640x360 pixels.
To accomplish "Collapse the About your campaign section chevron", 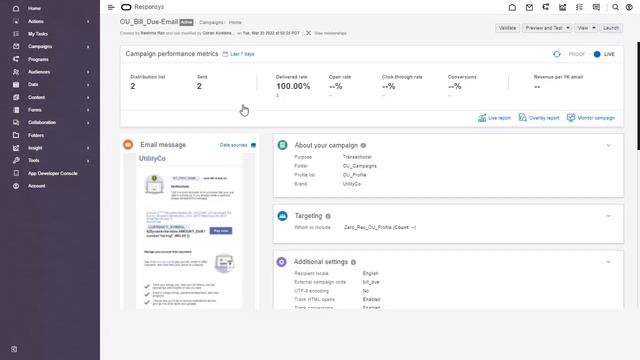I will click(x=608, y=145).
